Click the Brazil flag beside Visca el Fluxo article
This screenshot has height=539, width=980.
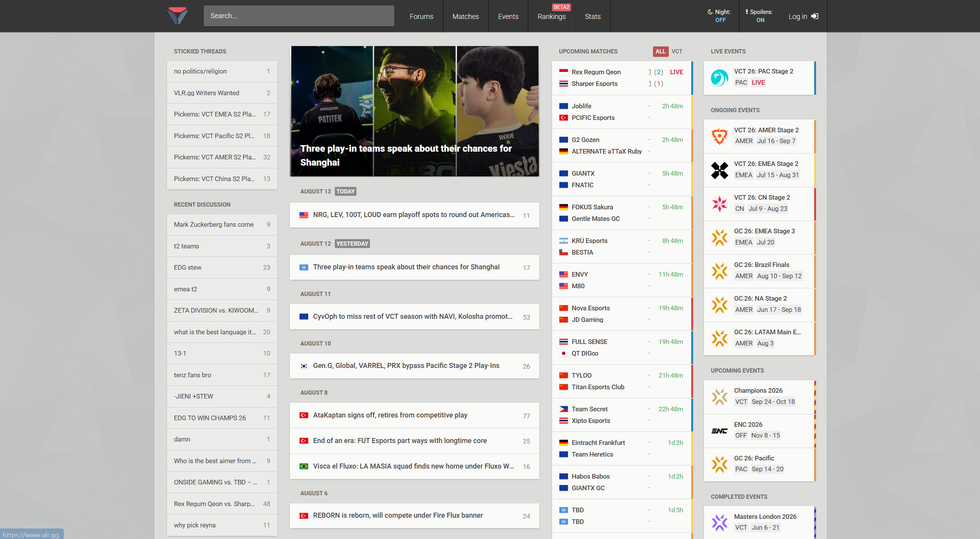pyautogui.click(x=304, y=467)
